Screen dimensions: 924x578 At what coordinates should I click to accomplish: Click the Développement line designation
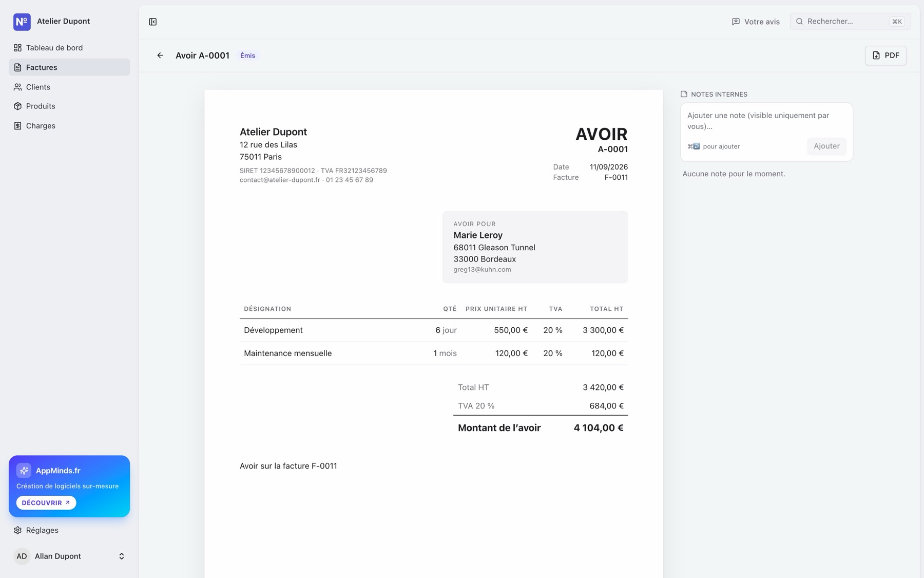(273, 330)
